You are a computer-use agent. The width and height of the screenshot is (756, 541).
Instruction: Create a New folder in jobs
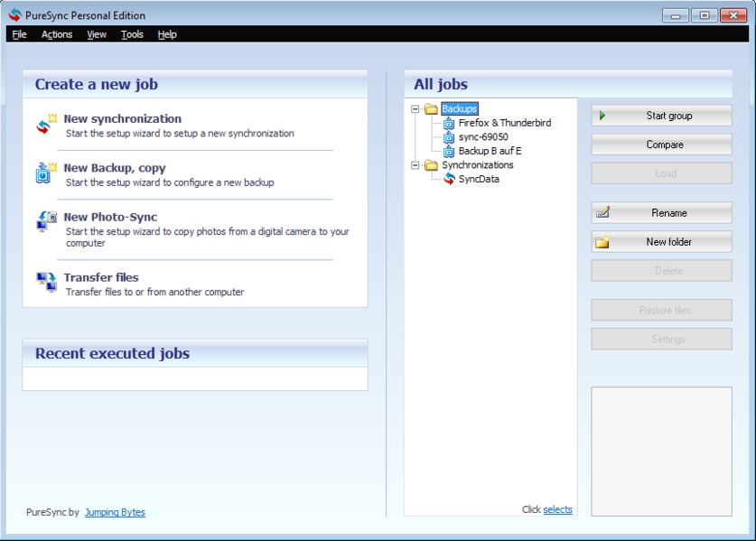click(661, 241)
